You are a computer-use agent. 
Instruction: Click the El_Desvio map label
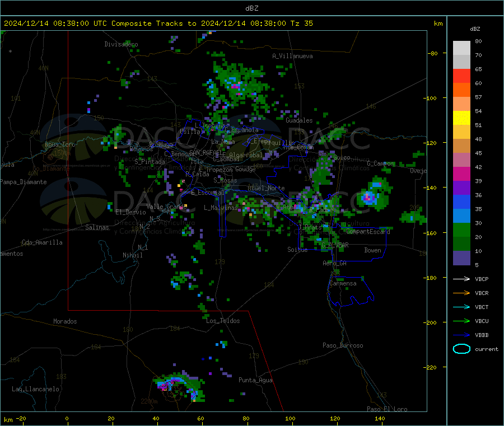click(130, 212)
